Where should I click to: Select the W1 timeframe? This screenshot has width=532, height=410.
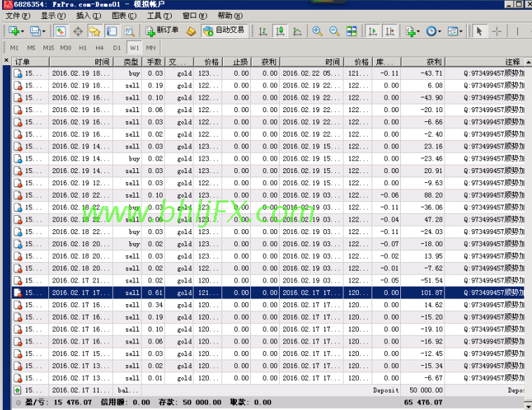coord(135,48)
